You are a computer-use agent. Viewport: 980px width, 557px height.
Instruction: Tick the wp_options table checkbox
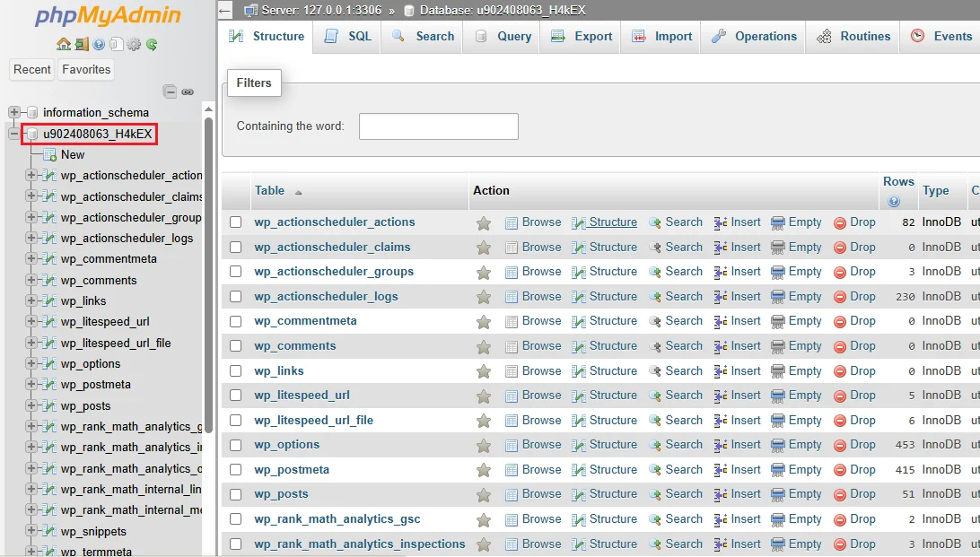(x=236, y=445)
